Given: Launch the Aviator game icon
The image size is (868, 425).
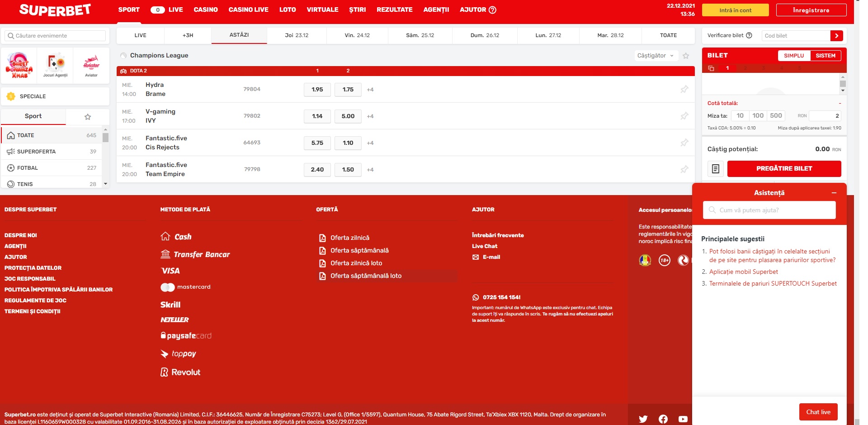Looking at the screenshot, I should [91, 65].
